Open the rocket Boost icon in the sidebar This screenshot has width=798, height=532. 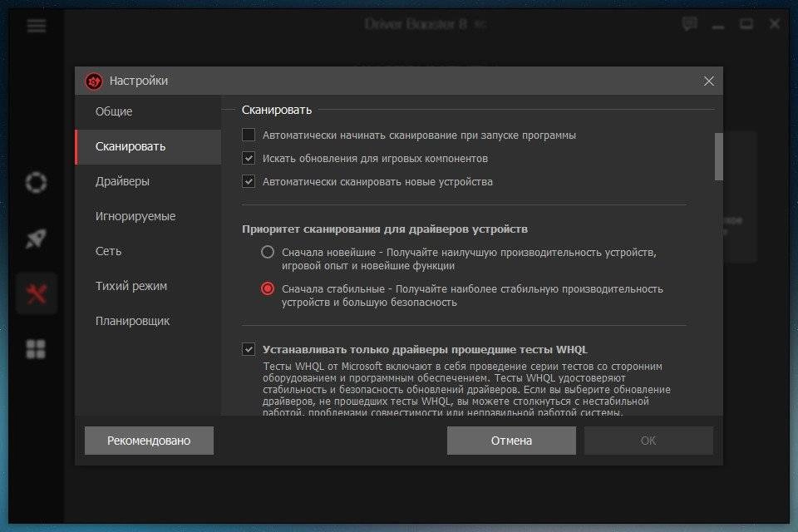tap(36, 238)
